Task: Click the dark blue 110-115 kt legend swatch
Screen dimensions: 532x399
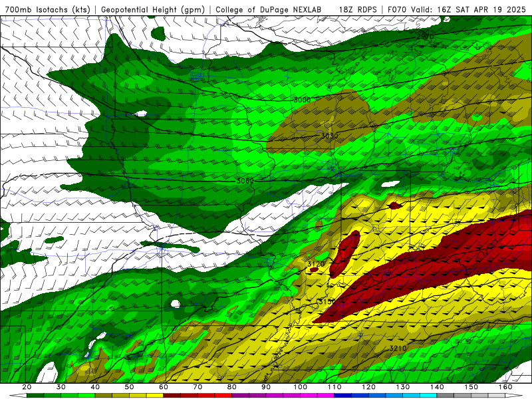Action: (x=343, y=396)
